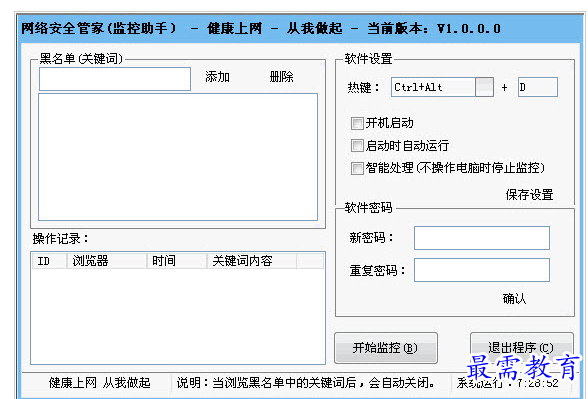
Task: Click the blacklist keyword input field
Action: (x=115, y=79)
